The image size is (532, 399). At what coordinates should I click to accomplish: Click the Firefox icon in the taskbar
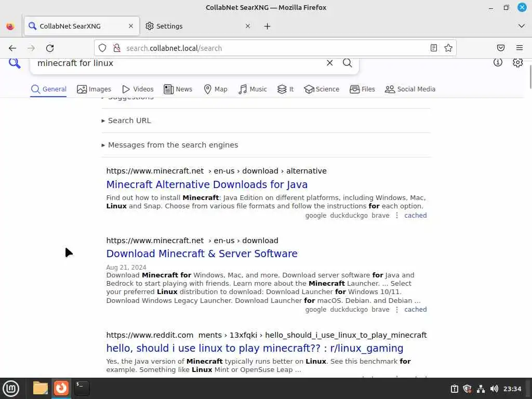pyautogui.click(x=61, y=388)
